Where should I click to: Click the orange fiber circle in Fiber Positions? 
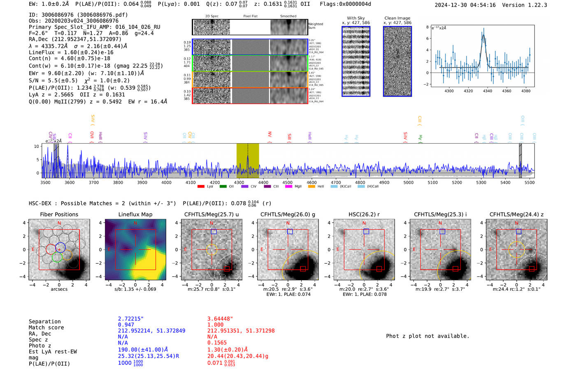(67, 255)
